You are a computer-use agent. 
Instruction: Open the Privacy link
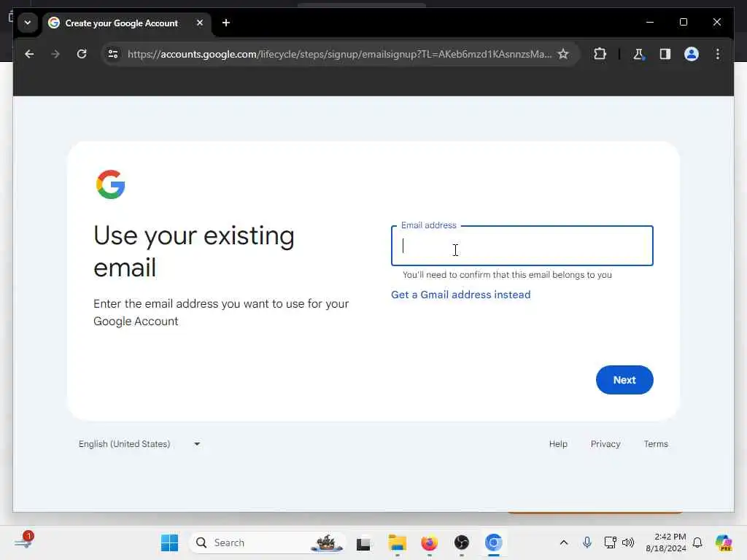[605, 444]
